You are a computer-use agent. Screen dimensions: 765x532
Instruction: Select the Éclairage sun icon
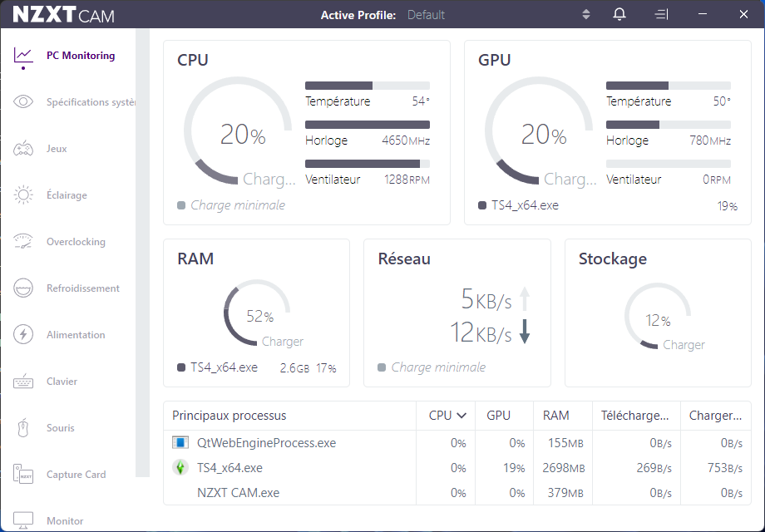[x=23, y=195]
